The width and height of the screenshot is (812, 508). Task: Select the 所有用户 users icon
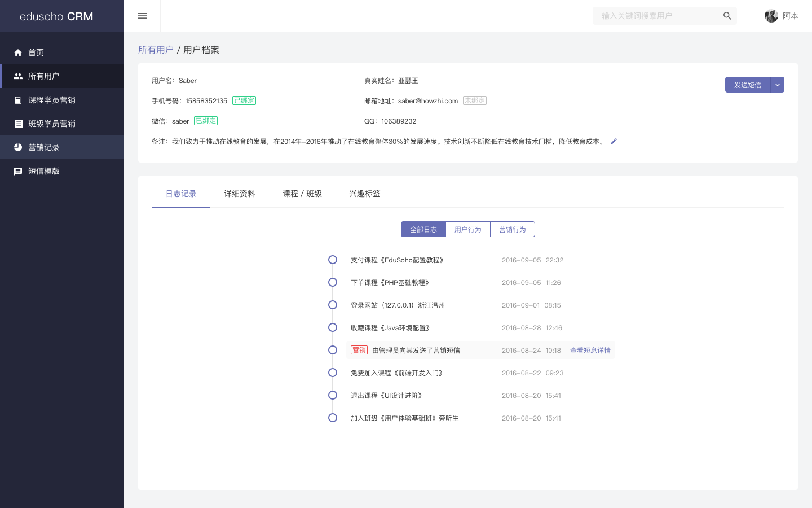(x=18, y=76)
